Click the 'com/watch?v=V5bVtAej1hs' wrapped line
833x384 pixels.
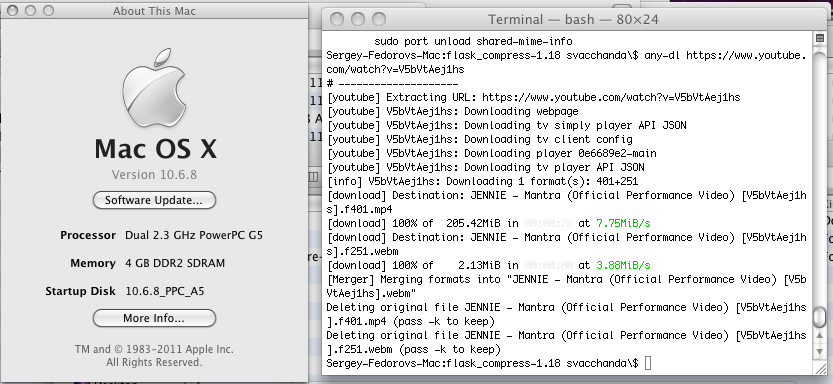click(x=395, y=70)
